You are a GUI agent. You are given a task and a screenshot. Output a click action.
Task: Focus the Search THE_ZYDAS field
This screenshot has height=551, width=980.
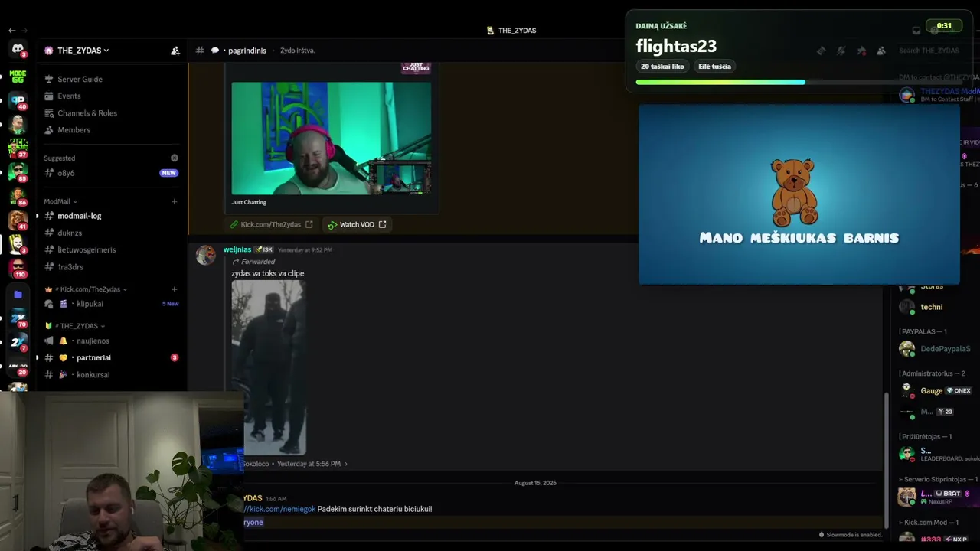coord(936,51)
